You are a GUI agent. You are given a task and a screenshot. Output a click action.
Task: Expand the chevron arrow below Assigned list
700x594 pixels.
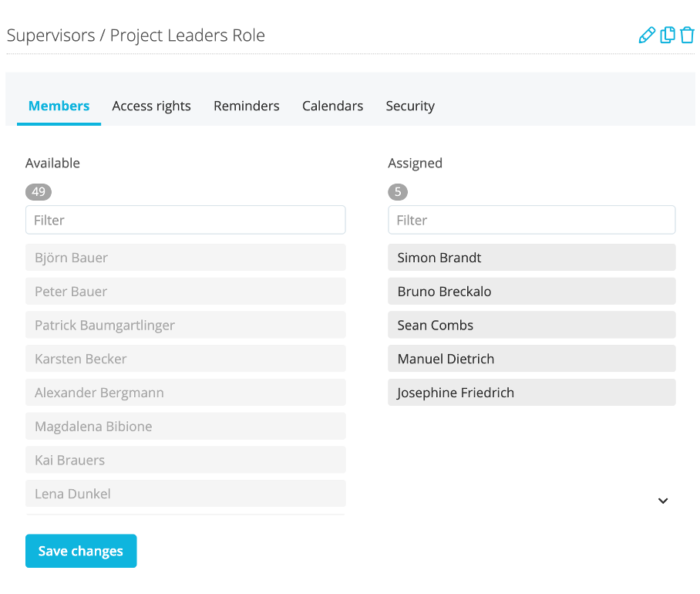(663, 501)
